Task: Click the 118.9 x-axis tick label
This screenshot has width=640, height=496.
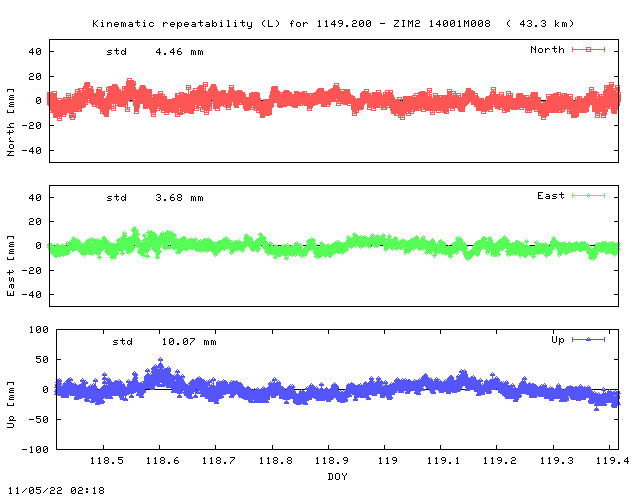Action: (331, 461)
